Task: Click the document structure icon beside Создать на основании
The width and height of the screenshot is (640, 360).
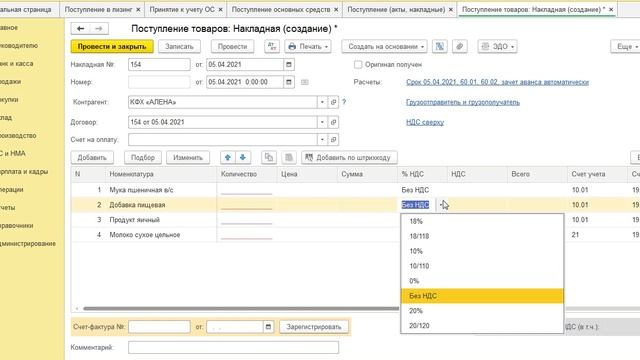Action: tap(440, 47)
